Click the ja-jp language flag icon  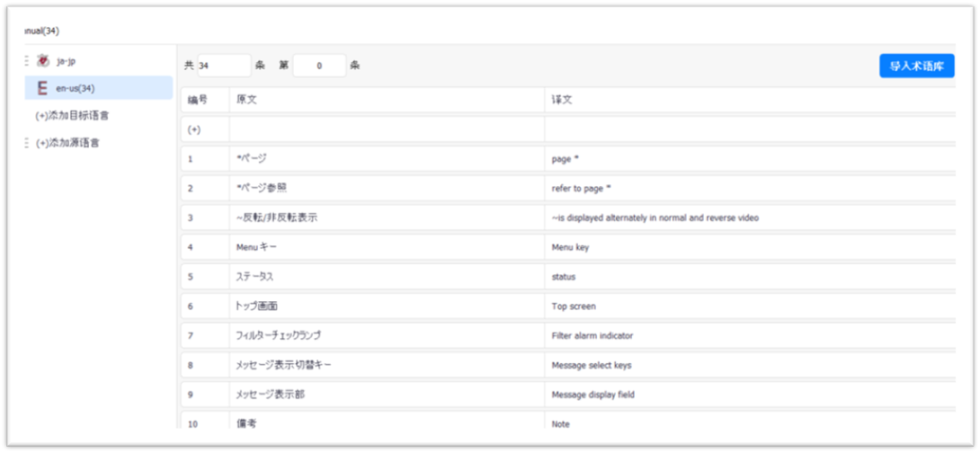click(x=42, y=61)
